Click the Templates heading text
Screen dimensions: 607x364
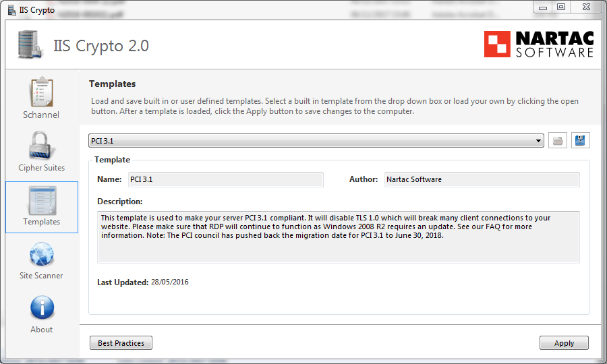point(112,84)
